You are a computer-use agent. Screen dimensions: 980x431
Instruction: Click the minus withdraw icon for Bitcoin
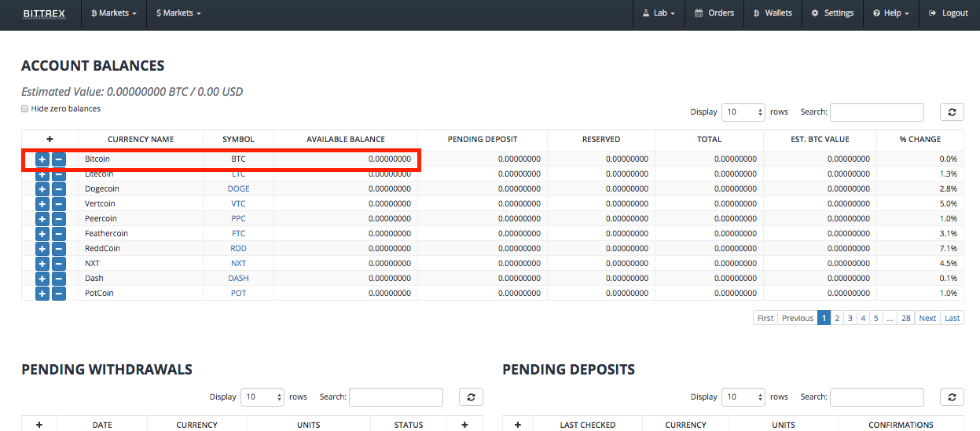click(59, 159)
